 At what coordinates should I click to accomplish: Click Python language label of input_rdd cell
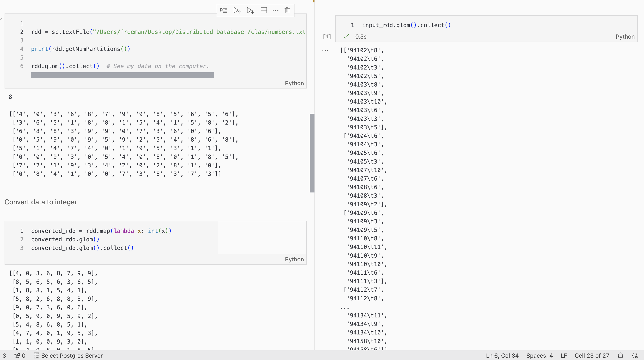pos(625,37)
